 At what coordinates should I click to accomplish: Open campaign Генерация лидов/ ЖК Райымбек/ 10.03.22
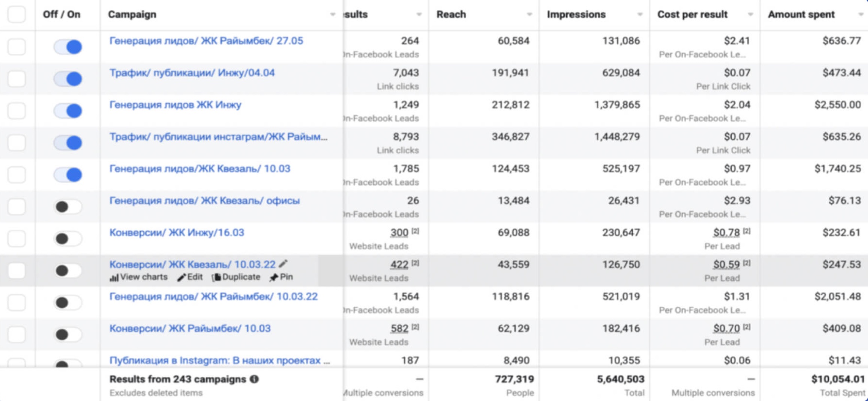(x=213, y=296)
